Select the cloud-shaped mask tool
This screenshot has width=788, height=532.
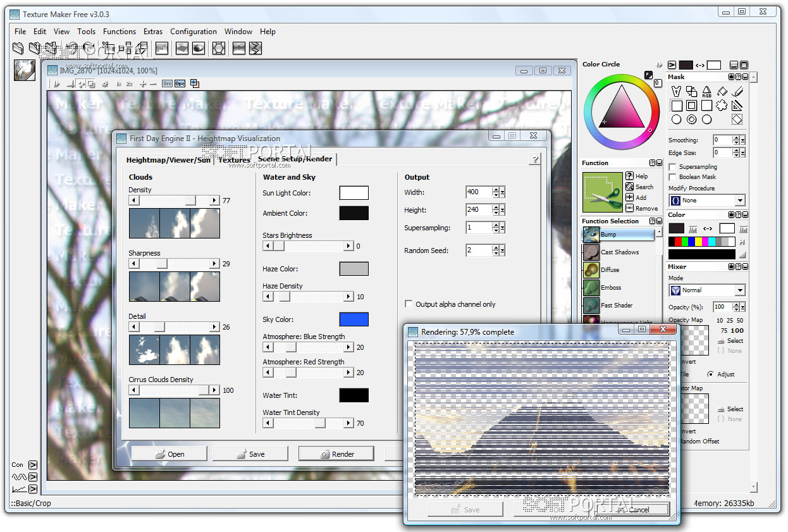tap(722, 106)
